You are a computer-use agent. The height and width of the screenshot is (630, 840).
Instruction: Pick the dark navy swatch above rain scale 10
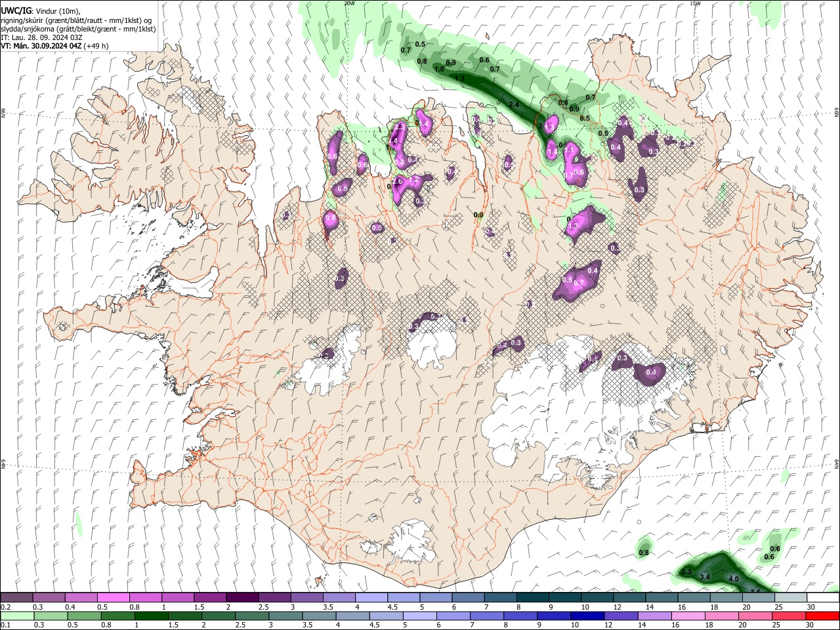[586, 616]
